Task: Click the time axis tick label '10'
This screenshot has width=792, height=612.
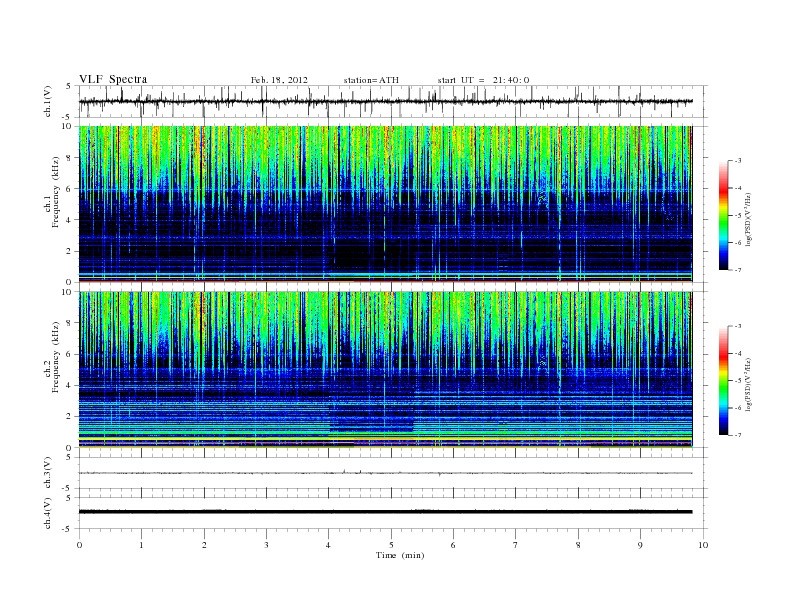Action: click(703, 545)
